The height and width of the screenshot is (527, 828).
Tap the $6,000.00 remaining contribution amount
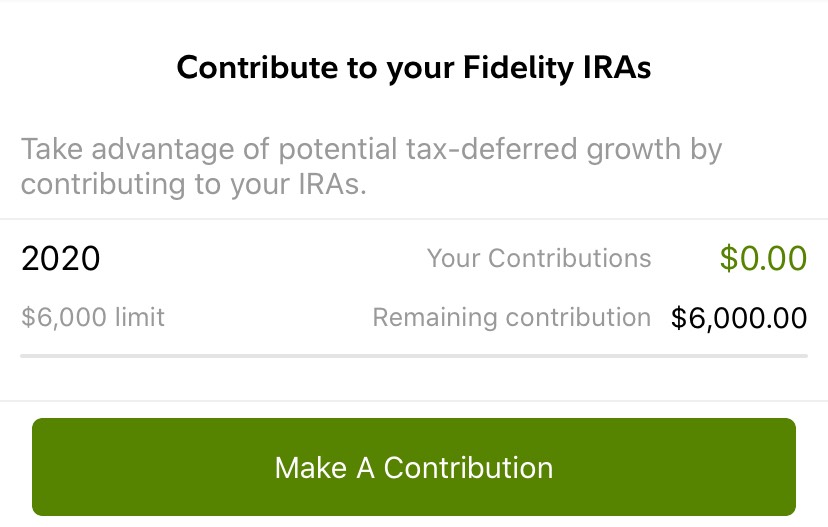coord(739,318)
